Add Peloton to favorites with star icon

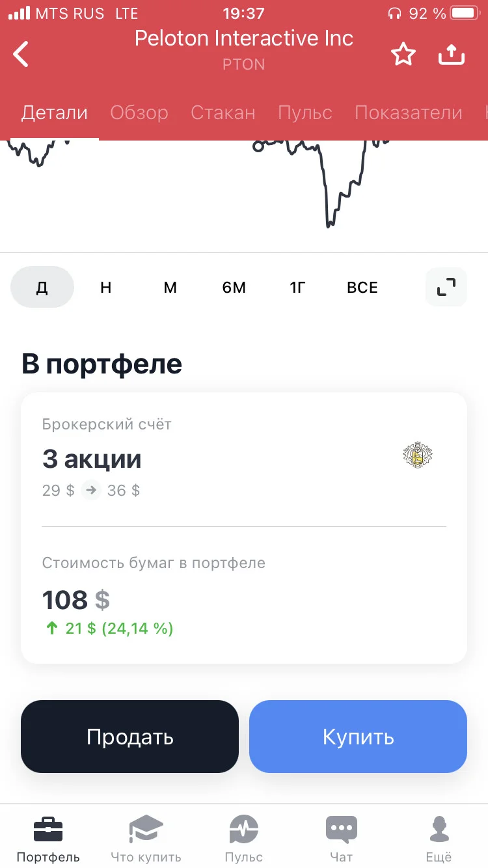pos(403,54)
